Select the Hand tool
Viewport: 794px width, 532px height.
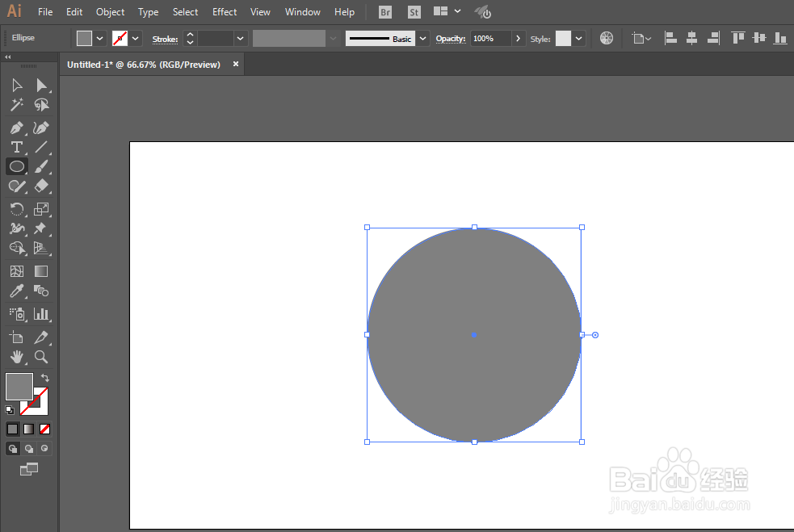point(17,356)
